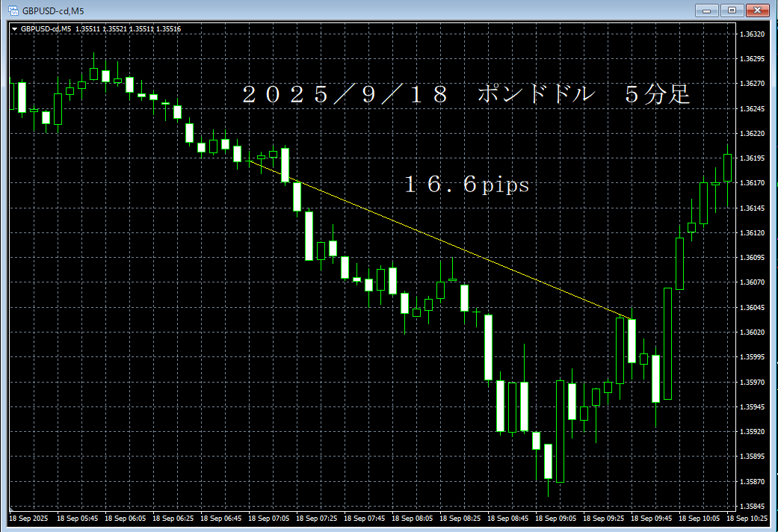Click the '18 Sep 2025' time axis label

(x=28, y=518)
